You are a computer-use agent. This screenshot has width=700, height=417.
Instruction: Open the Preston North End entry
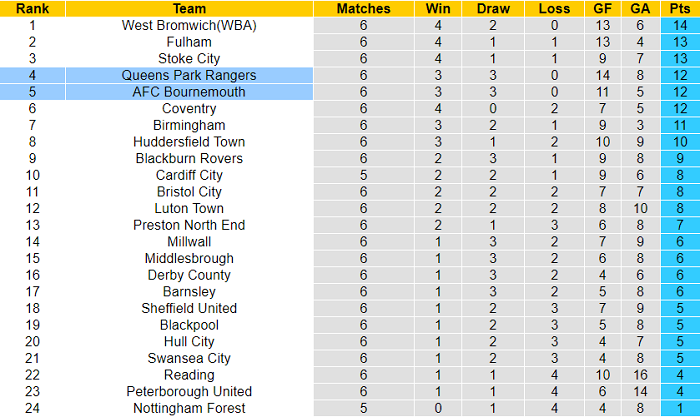coord(189,225)
